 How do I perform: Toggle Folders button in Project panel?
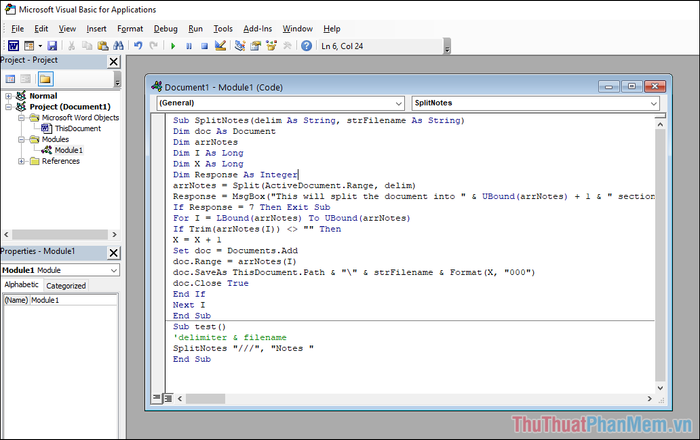pos(46,79)
